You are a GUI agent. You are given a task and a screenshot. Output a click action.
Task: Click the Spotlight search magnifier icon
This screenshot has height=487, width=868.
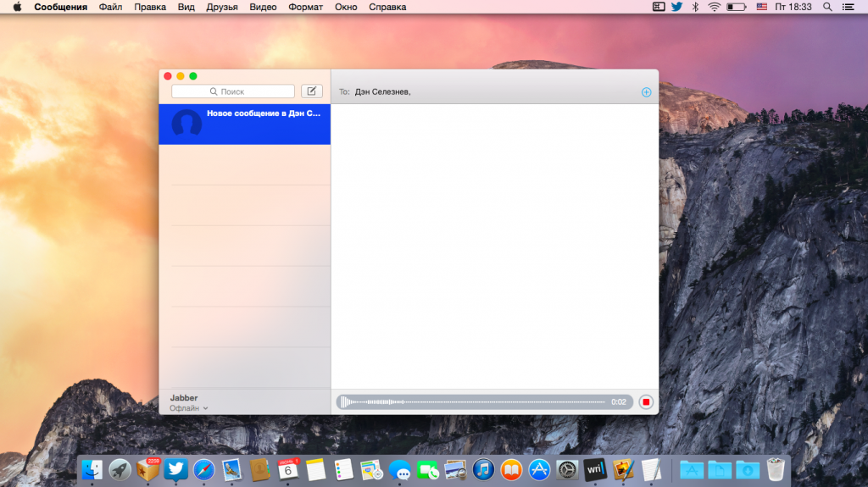(x=827, y=7)
